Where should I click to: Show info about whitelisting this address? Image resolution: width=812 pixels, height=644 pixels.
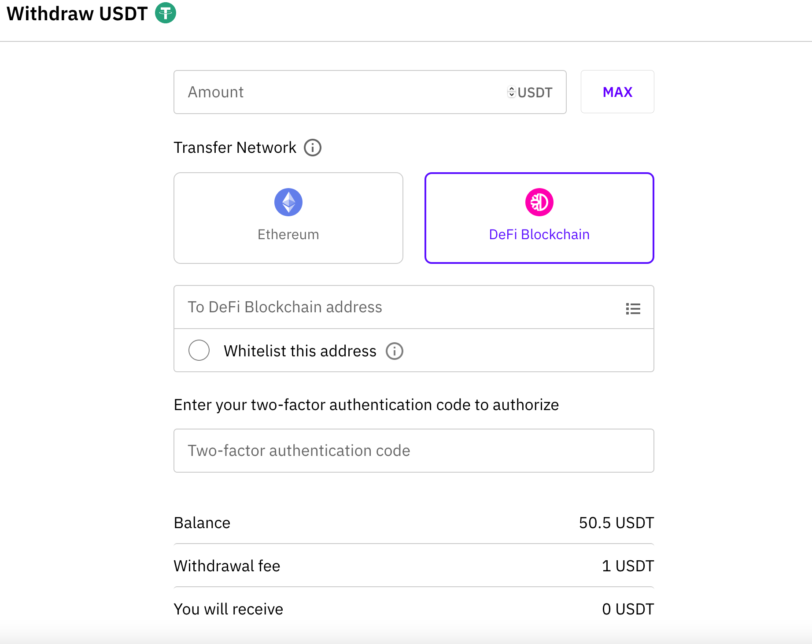pos(395,351)
